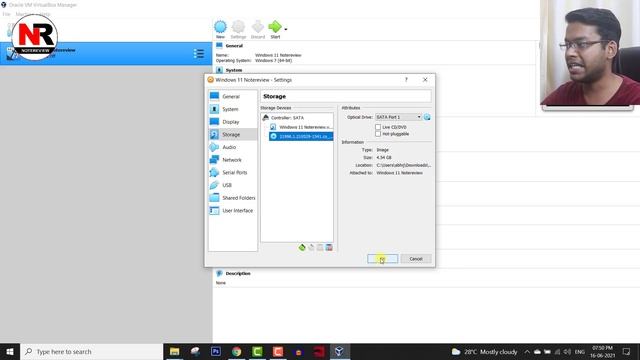The height and width of the screenshot is (360, 640).
Task: Open Photoshop from taskbar
Action: 216,351
